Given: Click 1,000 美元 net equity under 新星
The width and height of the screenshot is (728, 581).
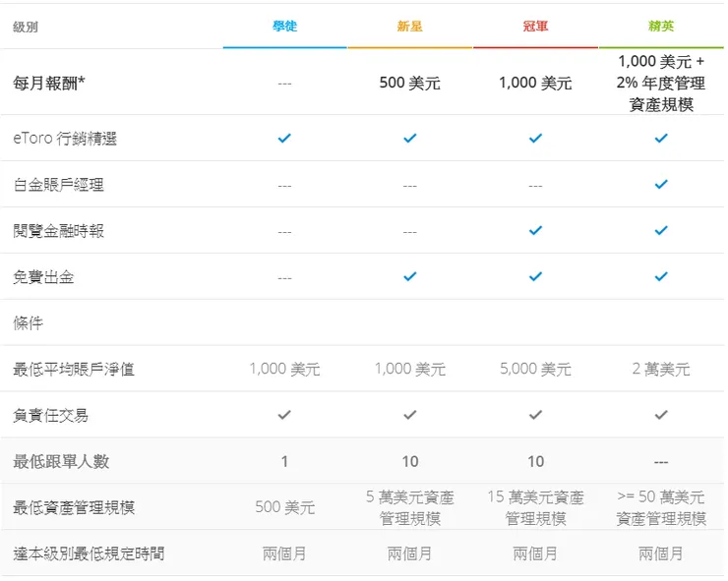Looking at the screenshot, I should click(x=410, y=369).
